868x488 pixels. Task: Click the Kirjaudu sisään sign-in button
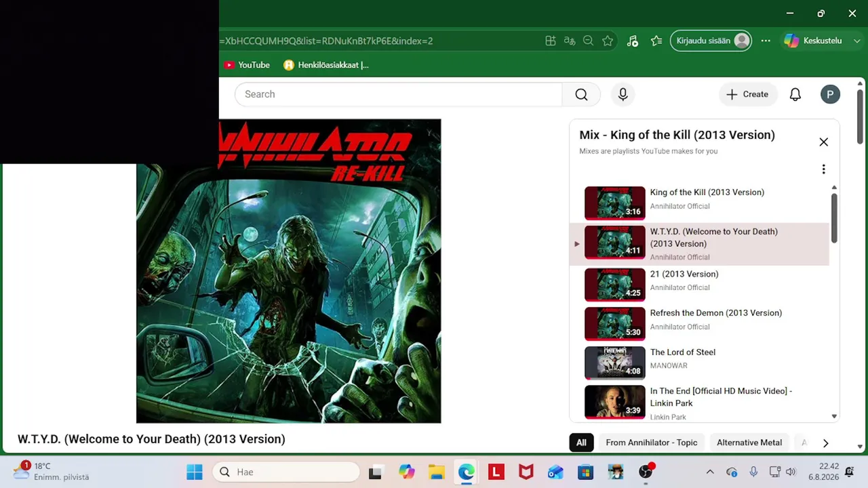pos(711,41)
